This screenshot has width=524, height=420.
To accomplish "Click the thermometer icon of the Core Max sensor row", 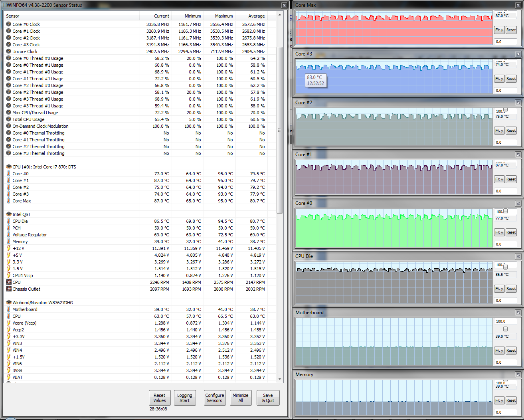I will (x=8, y=201).
